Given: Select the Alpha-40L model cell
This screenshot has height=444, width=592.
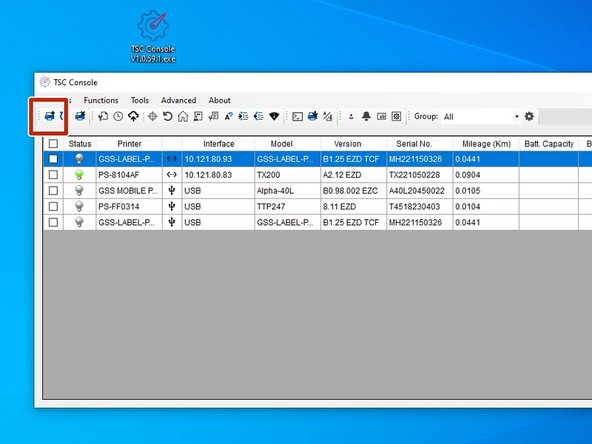Looking at the screenshot, I should click(x=287, y=191).
